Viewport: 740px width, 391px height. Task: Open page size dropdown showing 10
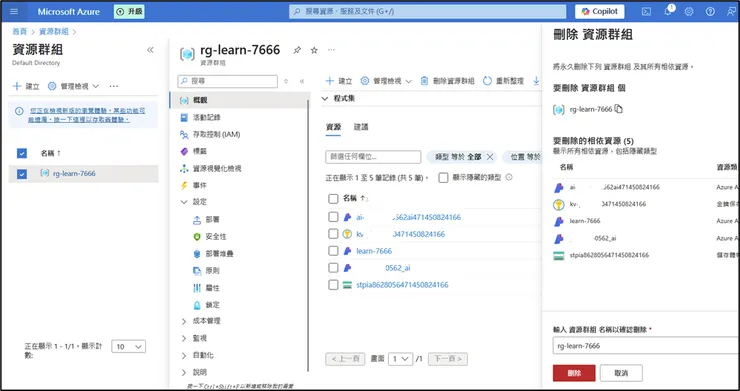pos(129,347)
